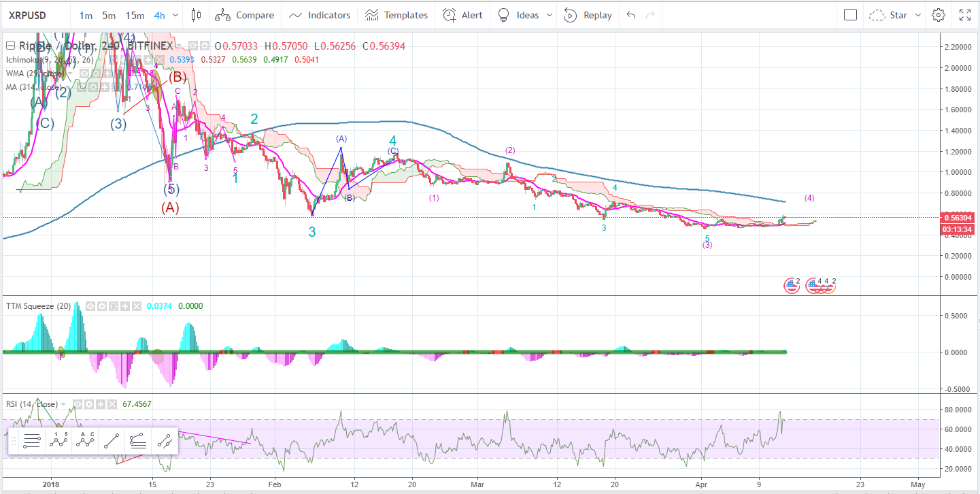Expand the Star layout dropdown arrow

point(917,15)
